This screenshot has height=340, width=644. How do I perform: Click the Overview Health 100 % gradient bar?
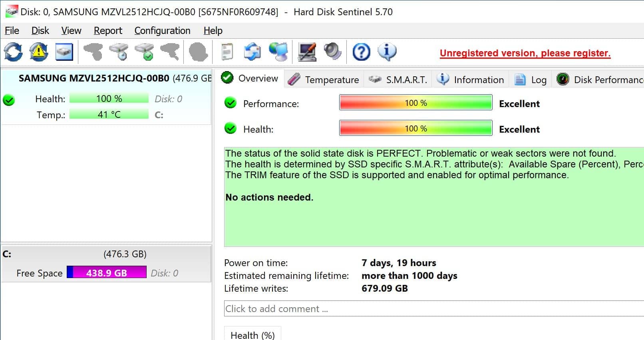(x=415, y=128)
